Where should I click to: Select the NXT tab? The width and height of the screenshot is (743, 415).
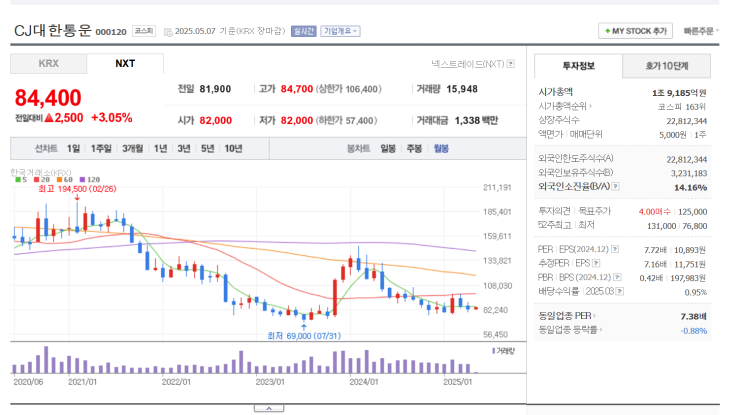point(125,63)
